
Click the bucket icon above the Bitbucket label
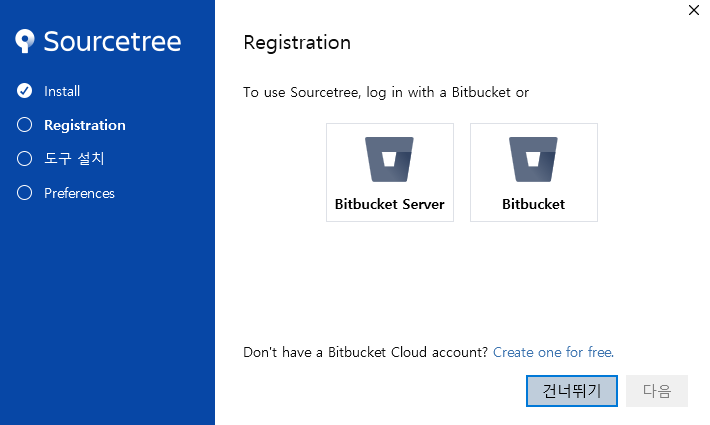coord(533,159)
